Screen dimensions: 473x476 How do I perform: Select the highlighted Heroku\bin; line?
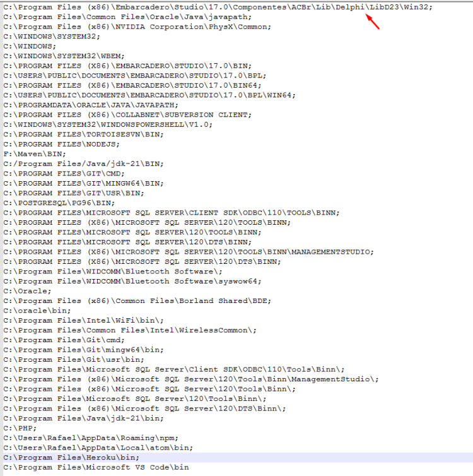pos(71,458)
